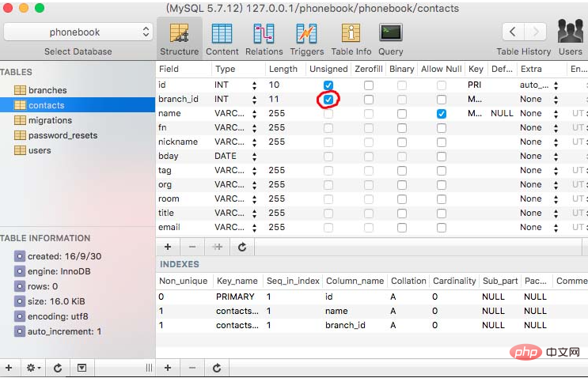Toggle Unsigned checkbox for the id field
This screenshot has height=378, width=588.
pos(328,85)
